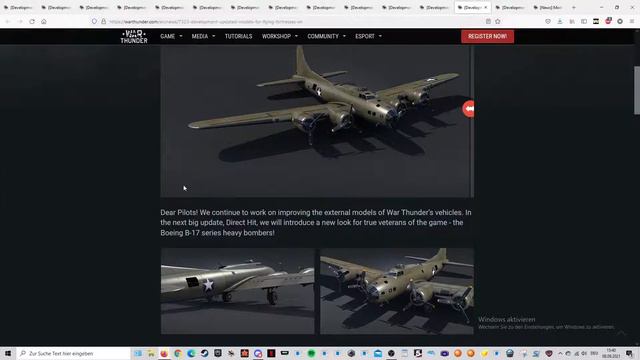
Task: Open Task View on the taskbar
Action: 138,353
